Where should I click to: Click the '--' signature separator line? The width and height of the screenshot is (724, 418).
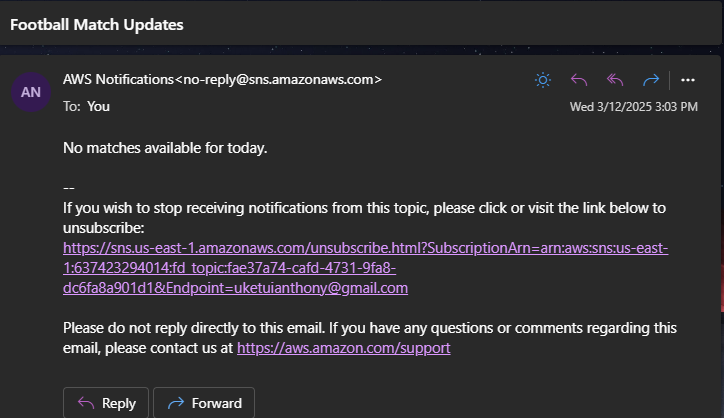[x=69, y=188]
